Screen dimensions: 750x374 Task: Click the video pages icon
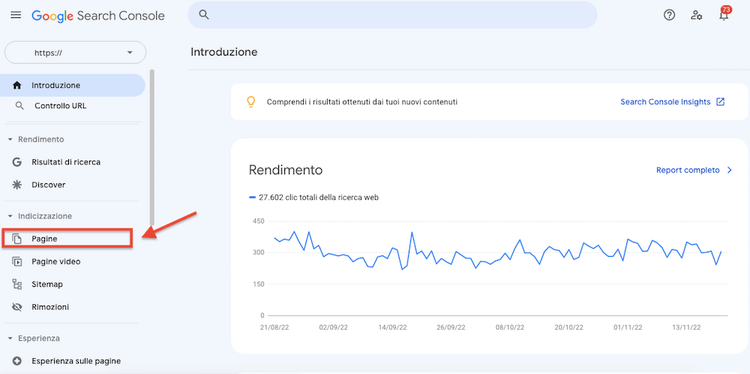(17, 262)
